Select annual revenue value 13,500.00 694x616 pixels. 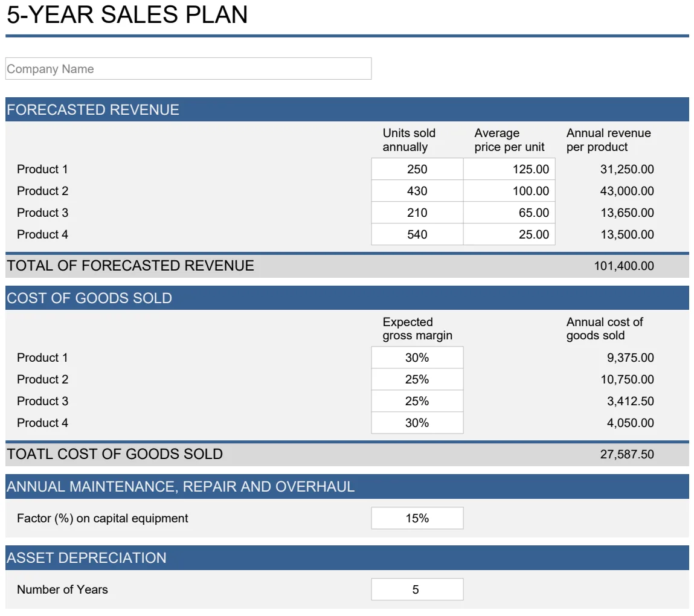[x=627, y=234]
